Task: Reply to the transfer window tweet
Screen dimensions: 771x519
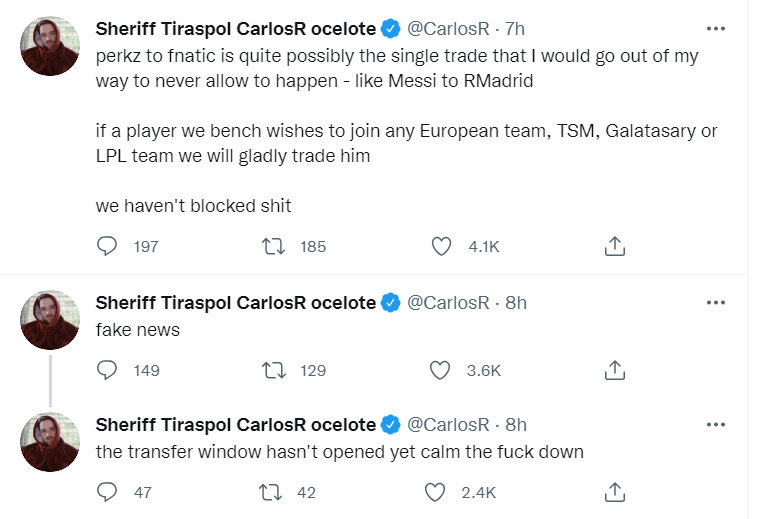Action: tap(108, 492)
